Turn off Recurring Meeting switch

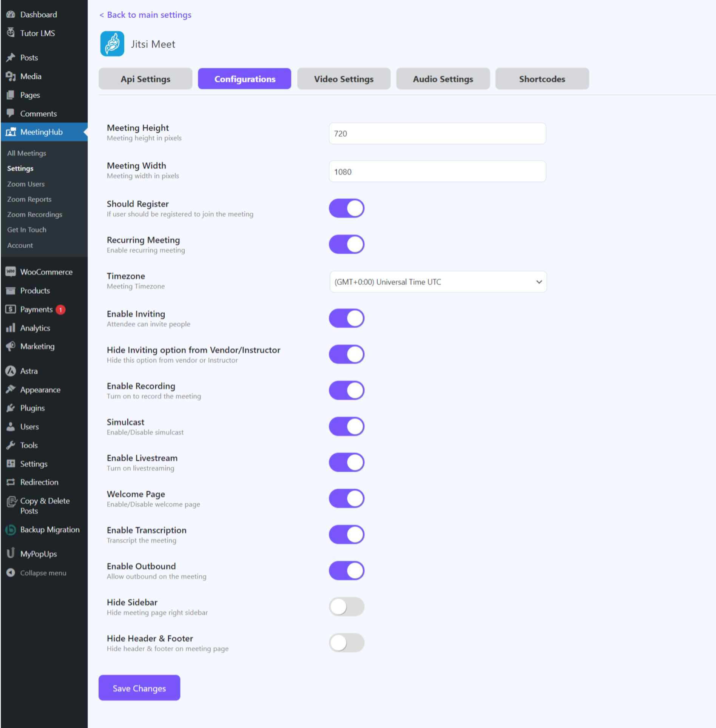point(347,244)
